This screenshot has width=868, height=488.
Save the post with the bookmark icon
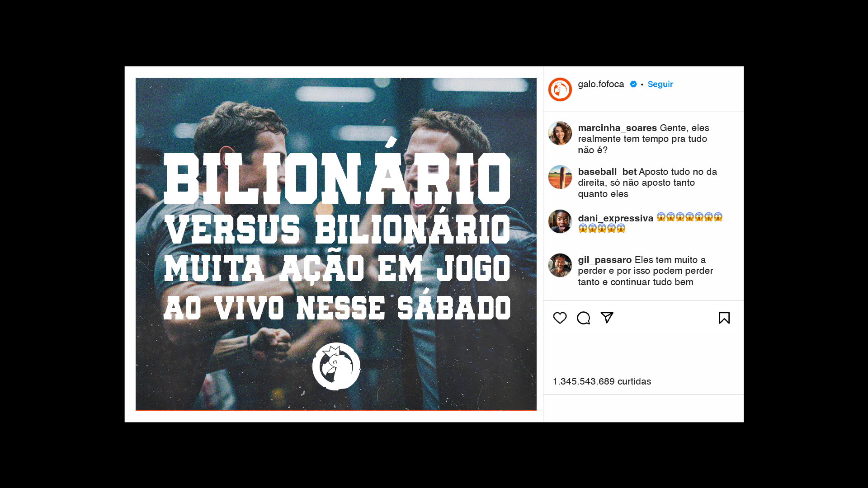click(724, 318)
